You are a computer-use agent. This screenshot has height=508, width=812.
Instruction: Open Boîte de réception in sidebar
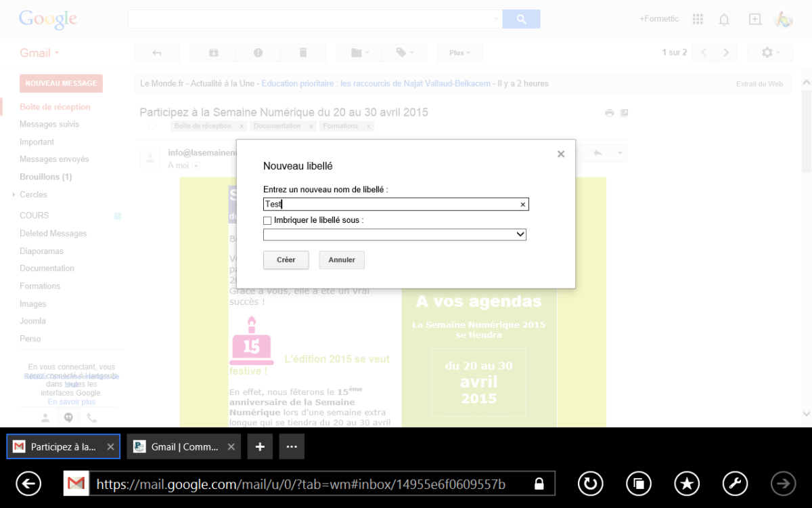[55, 107]
